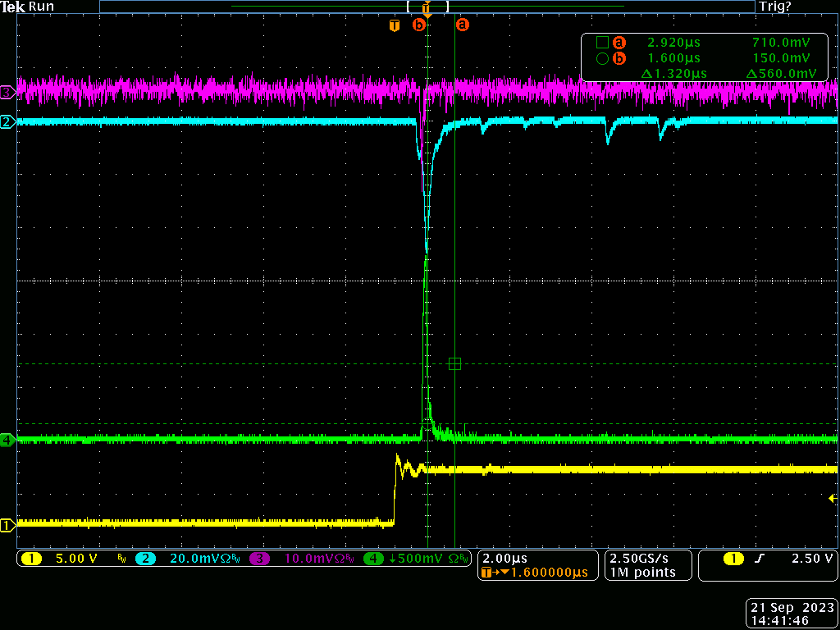The height and width of the screenshot is (630, 840).
Task: Click the yellow channel 1 badge
Action: click(x=32, y=559)
